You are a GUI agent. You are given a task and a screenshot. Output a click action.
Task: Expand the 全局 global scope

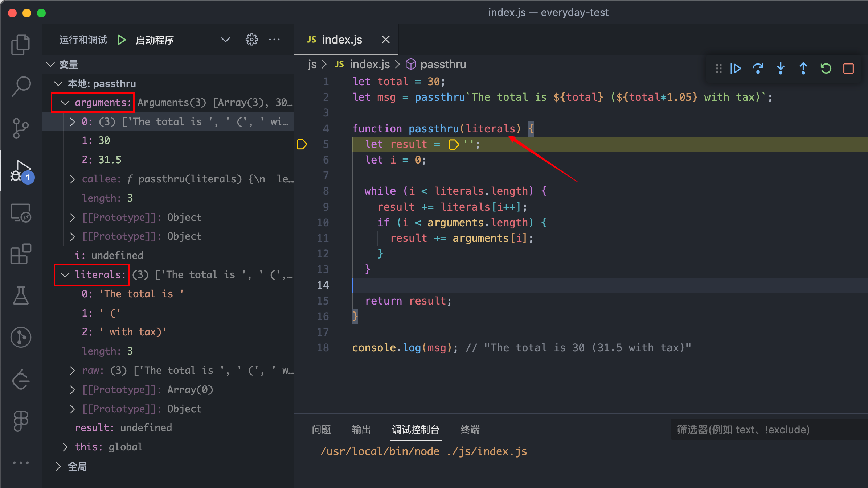click(58, 466)
